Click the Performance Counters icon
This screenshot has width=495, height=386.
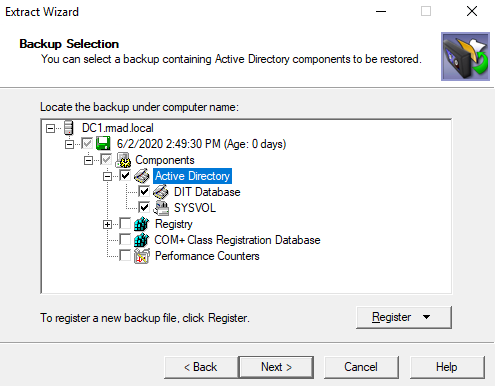pos(142,256)
